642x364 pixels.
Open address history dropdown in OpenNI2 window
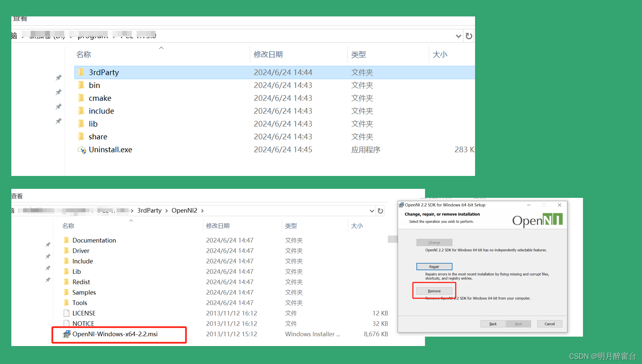point(372,211)
